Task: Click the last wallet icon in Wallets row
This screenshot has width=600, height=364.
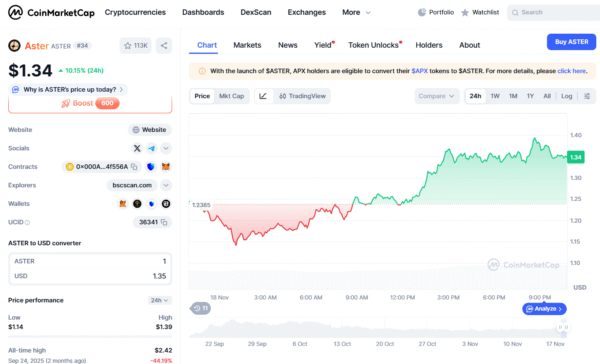Action: (x=166, y=204)
